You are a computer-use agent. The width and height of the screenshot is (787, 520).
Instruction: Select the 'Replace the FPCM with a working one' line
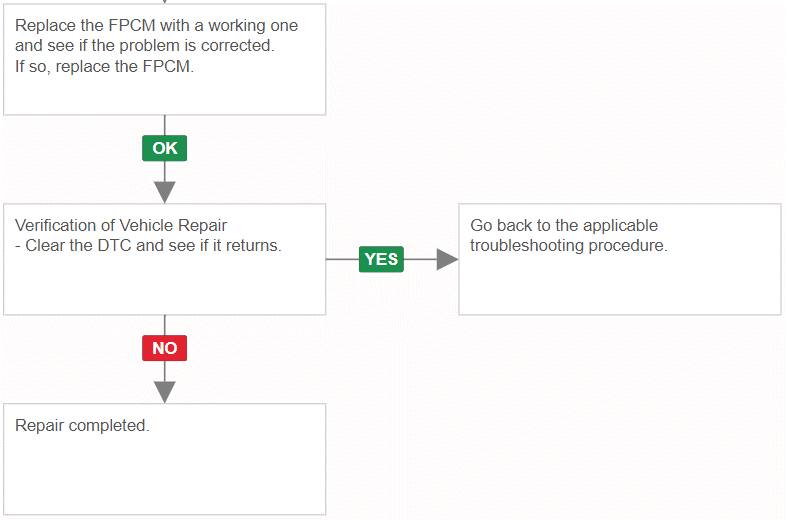click(156, 25)
